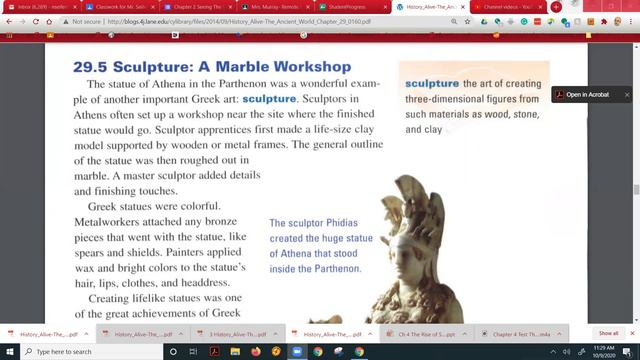The height and width of the screenshot is (360, 640).
Task: Open a new tab with plus button
Action: coord(556,7)
